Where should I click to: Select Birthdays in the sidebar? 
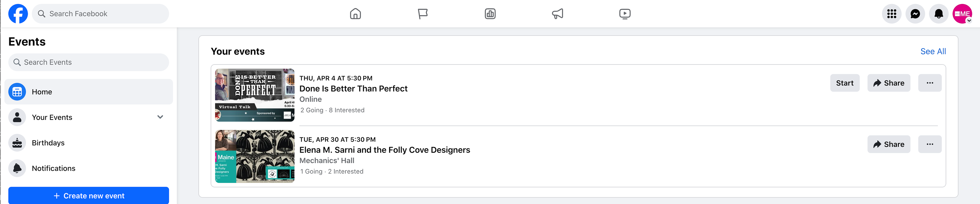point(89,143)
